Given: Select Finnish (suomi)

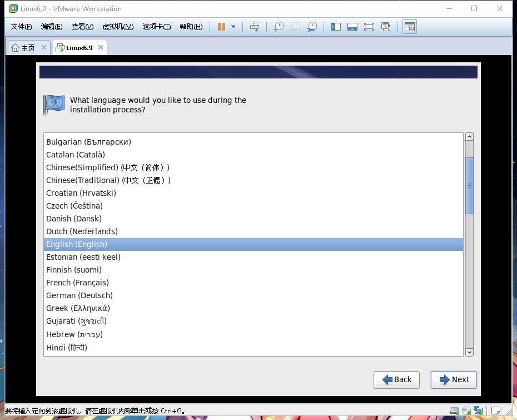Looking at the screenshot, I should coord(253,270).
